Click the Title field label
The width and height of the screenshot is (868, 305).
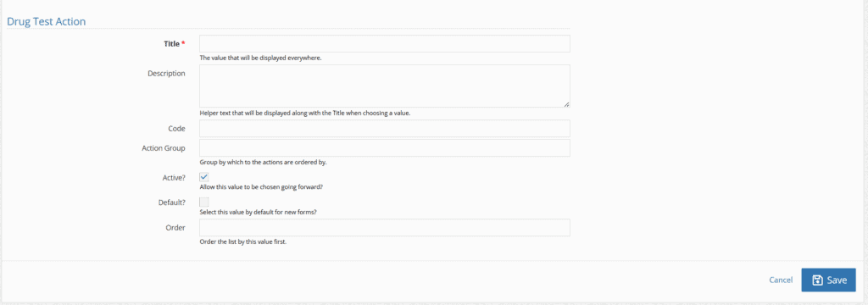click(x=171, y=44)
